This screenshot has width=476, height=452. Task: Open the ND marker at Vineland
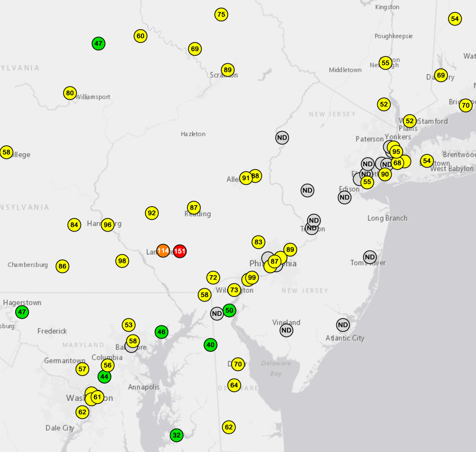click(x=286, y=330)
